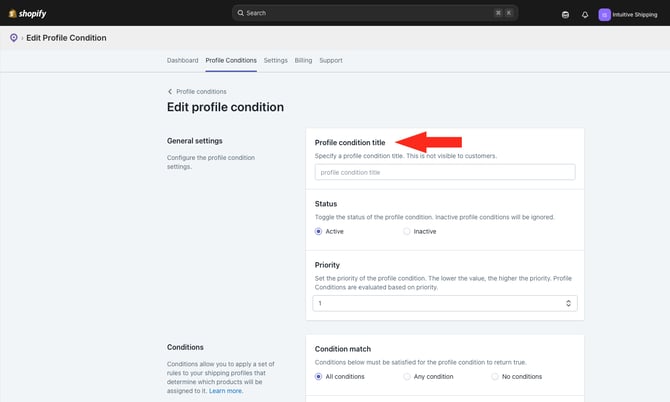Click the search magnifier icon
This screenshot has width=670, height=402.
[x=241, y=13]
